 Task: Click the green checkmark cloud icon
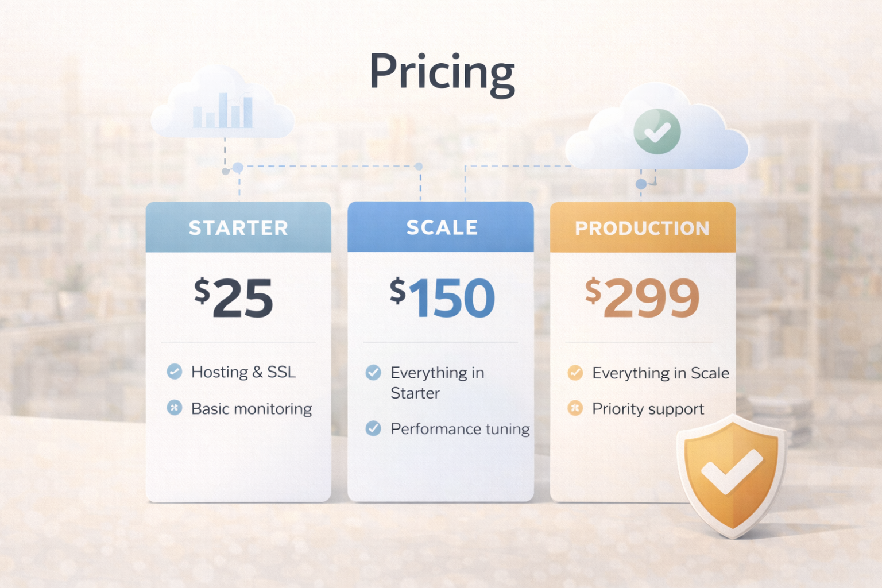(657, 131)
